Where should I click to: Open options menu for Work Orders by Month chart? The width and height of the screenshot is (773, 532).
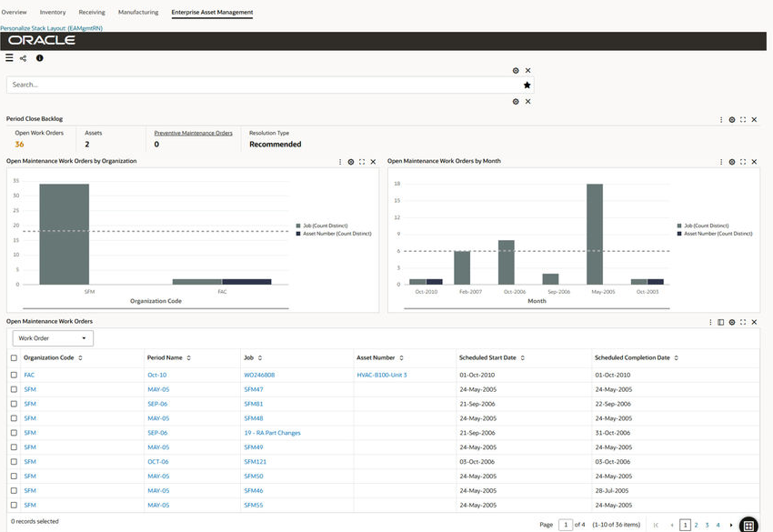coord(721,162)
